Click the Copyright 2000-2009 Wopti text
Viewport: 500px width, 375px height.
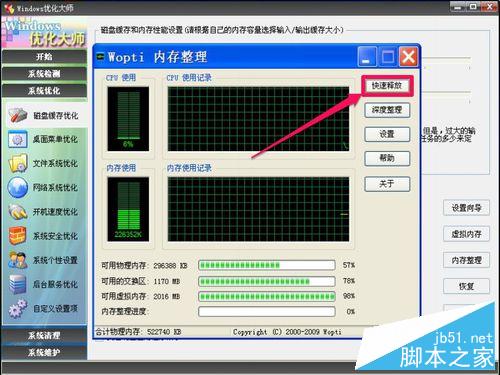287,332
